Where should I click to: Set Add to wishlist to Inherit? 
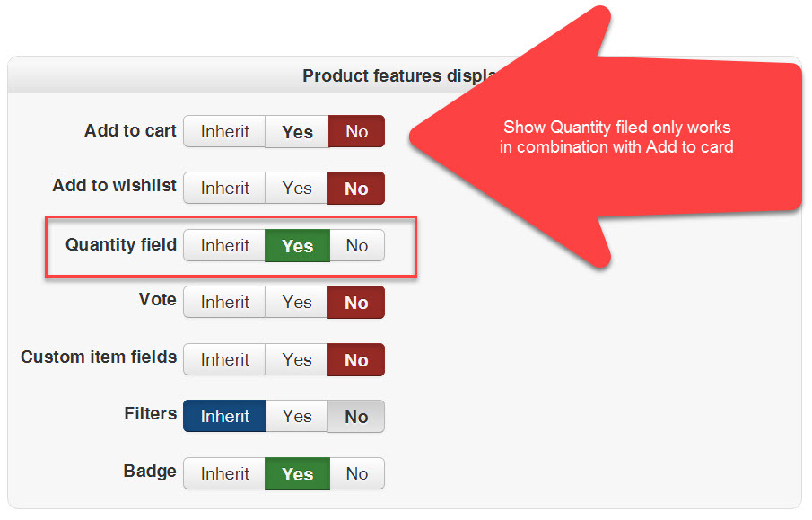(224, 189)
